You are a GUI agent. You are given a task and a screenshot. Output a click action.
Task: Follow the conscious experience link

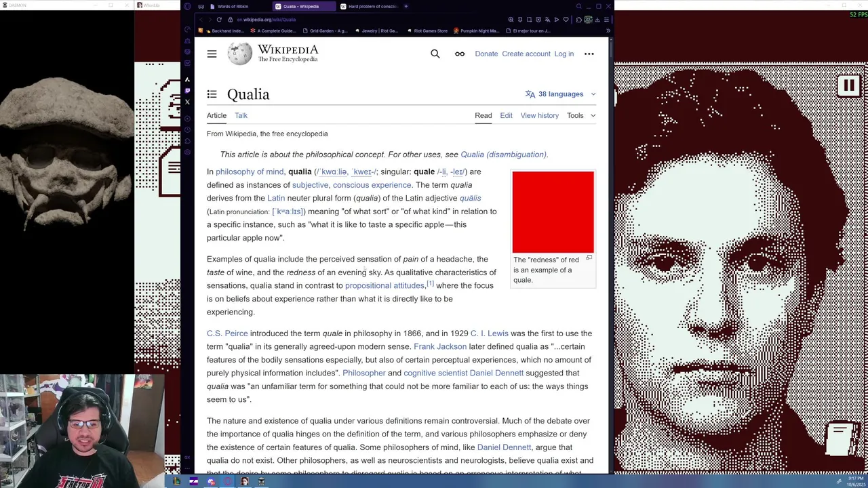372,185
